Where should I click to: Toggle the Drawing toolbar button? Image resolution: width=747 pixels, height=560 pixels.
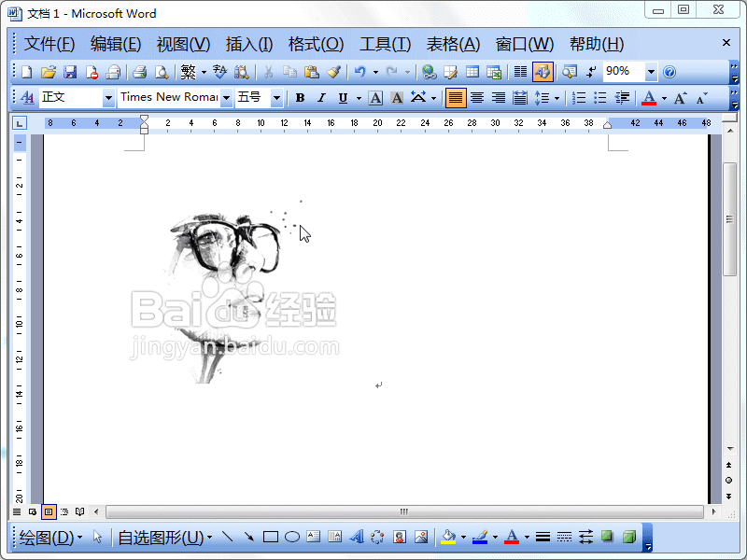coord(543,72)
